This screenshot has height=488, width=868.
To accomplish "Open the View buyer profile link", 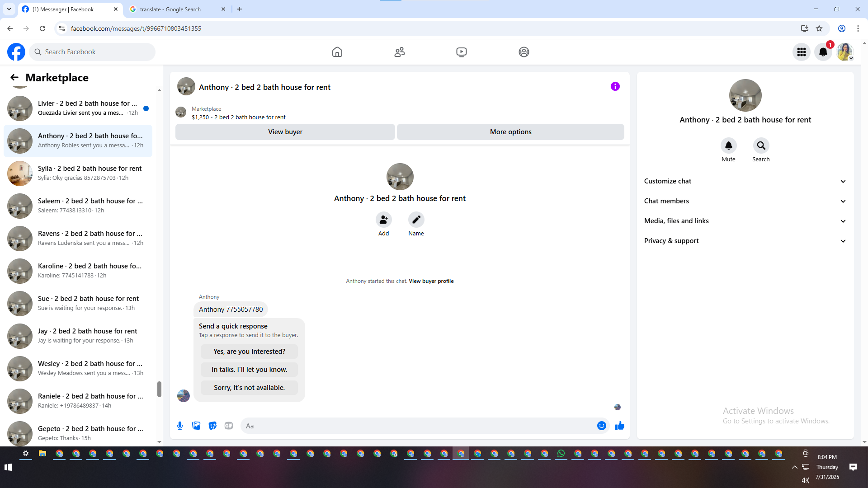I will click(x=431, y=281).
